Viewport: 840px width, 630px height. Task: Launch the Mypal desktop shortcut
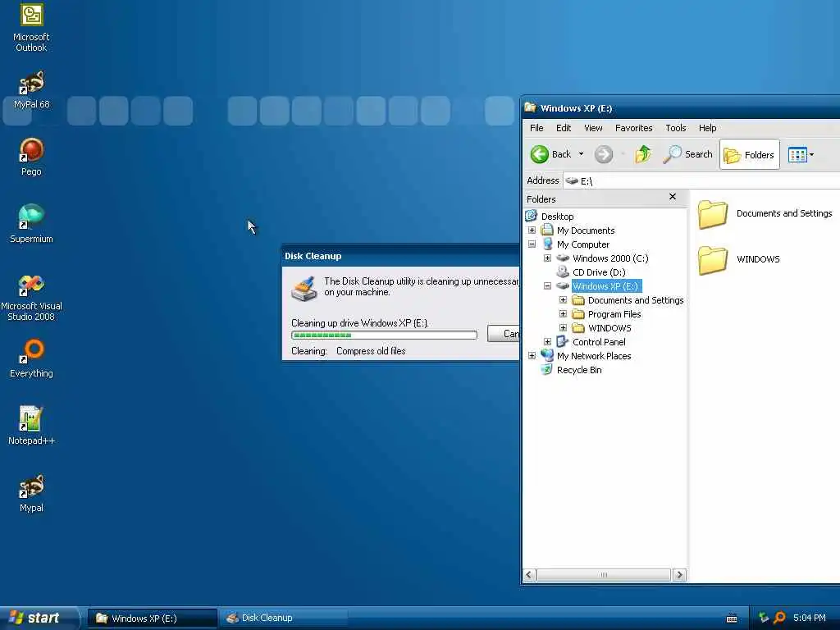pyautogui.click(x=31, y=493)
